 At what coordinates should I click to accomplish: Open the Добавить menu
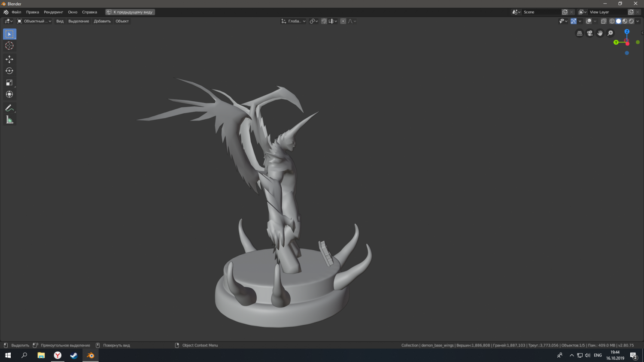102,21
